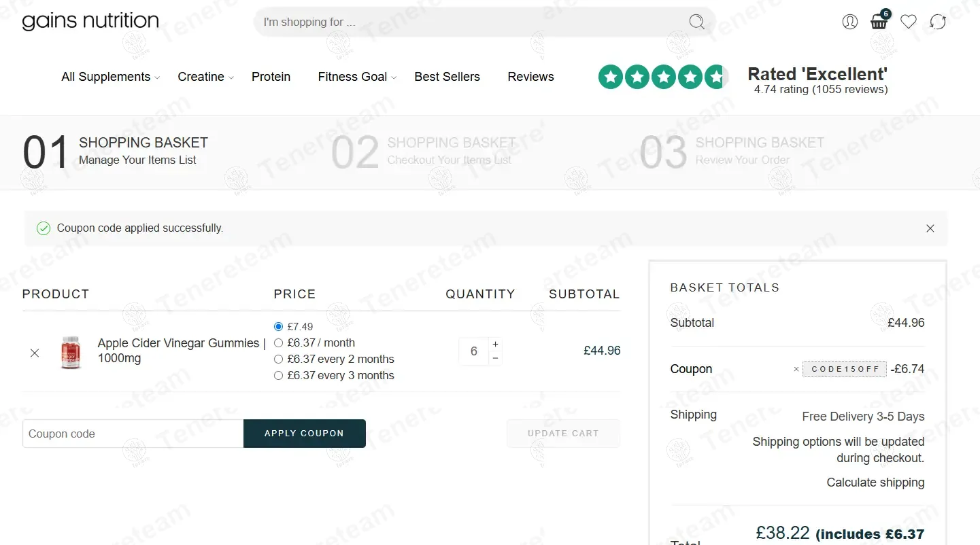This screenshot has height=545, width=980.
Task: Decrease quantity with the minus button
Action: coord(495,358)
